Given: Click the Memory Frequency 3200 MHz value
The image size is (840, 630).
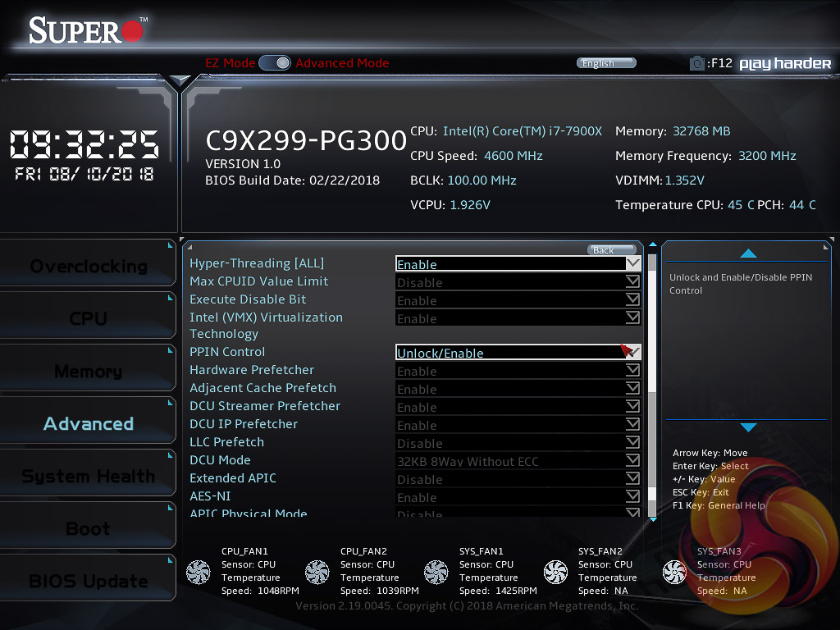Looking at the screenshot, I should 767,156.
